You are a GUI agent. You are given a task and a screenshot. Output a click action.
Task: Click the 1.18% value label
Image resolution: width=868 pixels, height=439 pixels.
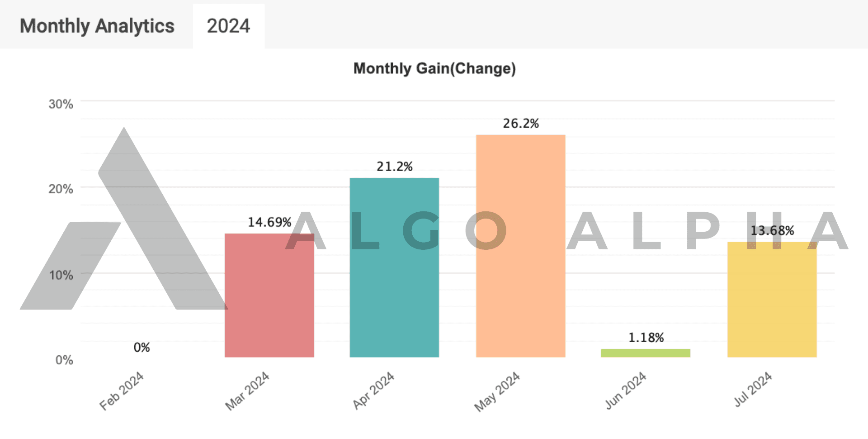click(646, 337)
